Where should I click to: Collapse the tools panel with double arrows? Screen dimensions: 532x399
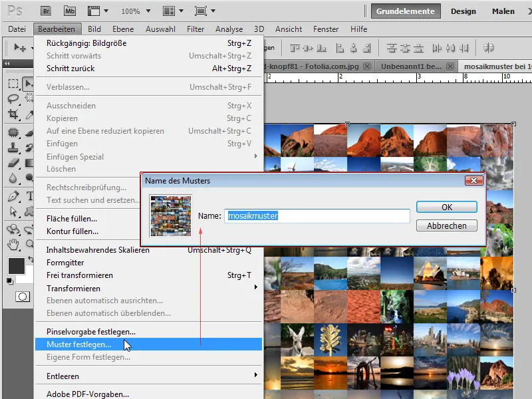7,63
